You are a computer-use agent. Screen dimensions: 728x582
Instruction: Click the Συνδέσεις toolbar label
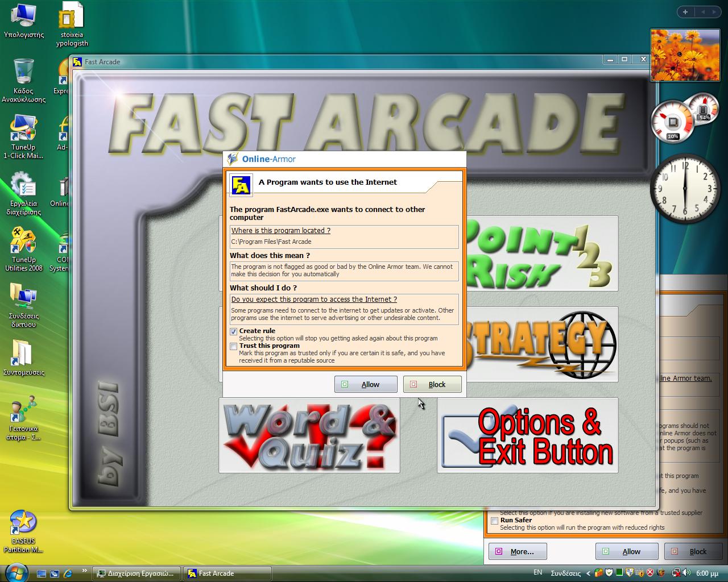[x=566, y=573]
